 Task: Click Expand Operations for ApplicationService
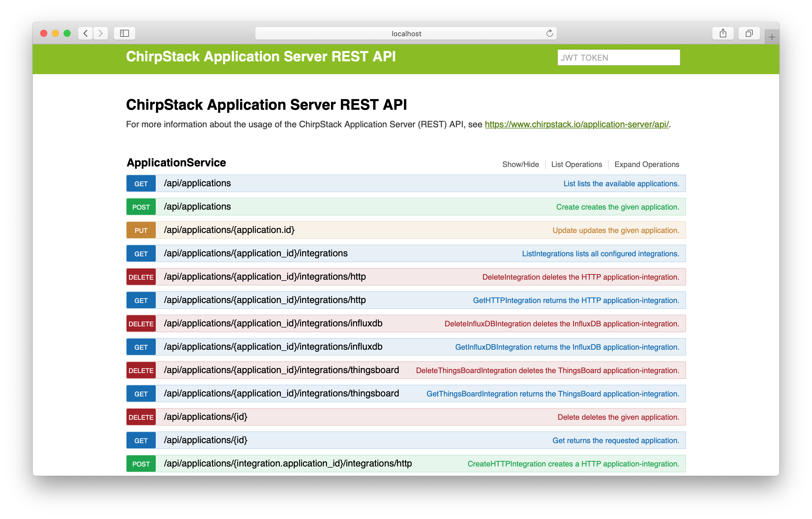coord(646,164)
